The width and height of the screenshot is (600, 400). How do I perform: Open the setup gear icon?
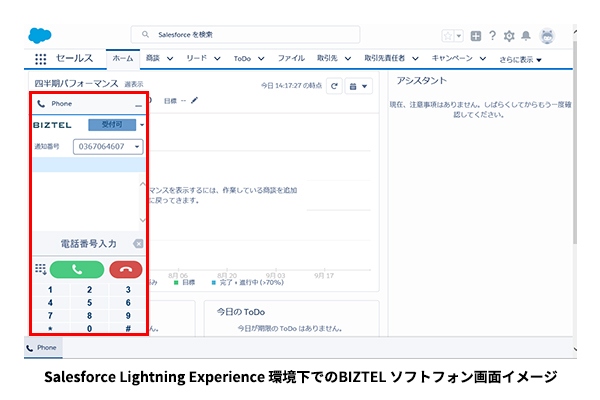coord(509,36)
